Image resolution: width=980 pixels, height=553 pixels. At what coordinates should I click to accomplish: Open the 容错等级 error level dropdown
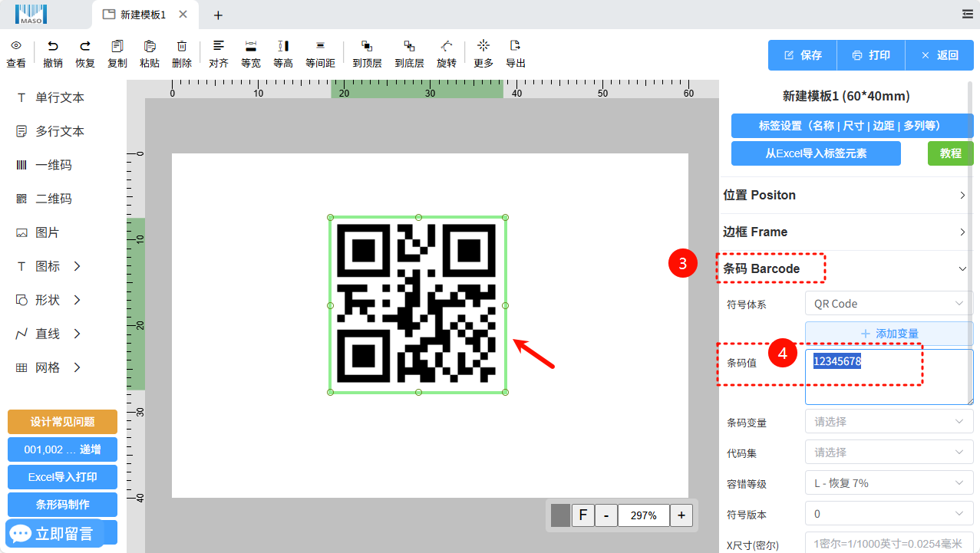889,483
